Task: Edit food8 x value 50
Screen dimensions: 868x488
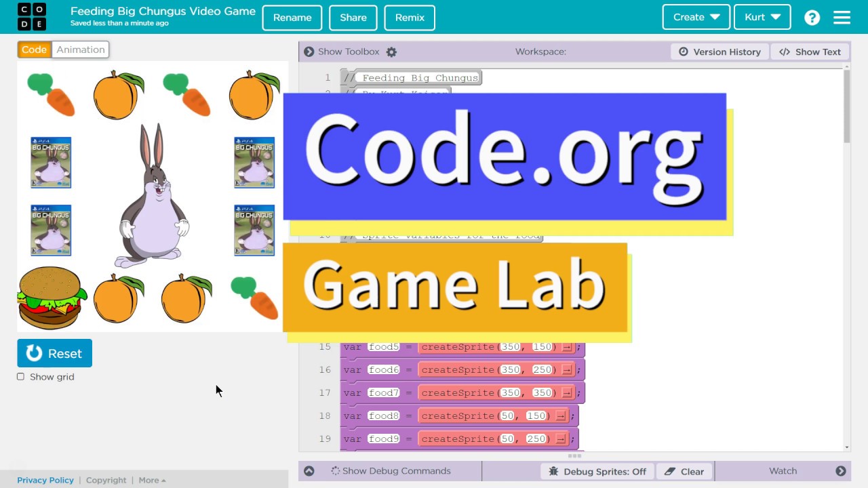Action: click(x=507, y=416)
